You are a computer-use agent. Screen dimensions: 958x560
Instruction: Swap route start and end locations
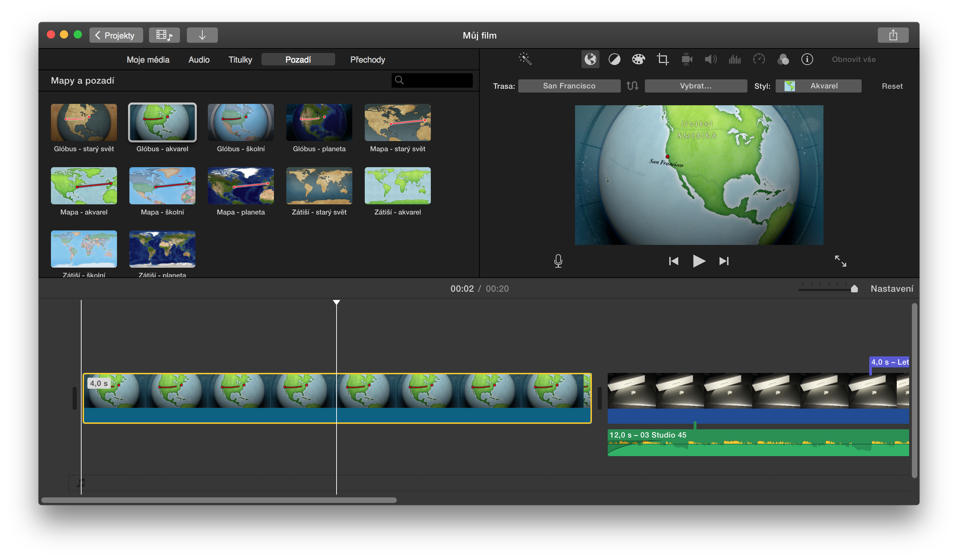(x=632, y=86)
